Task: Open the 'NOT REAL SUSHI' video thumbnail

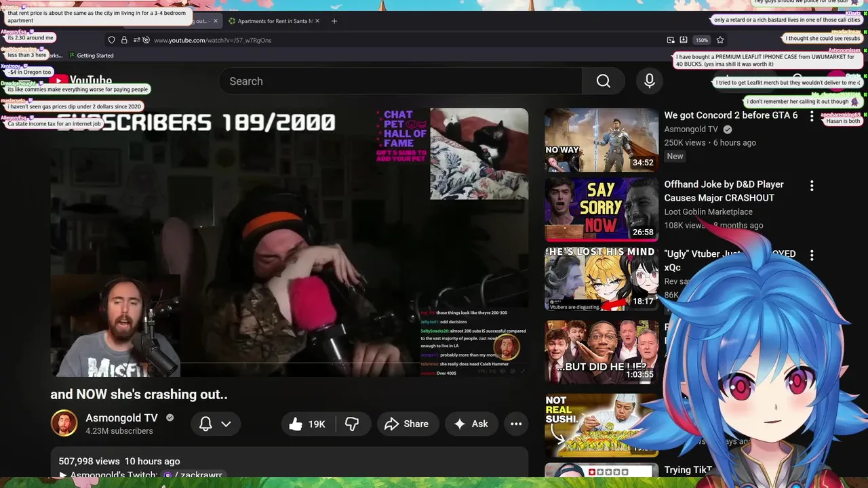Action: 601,425
